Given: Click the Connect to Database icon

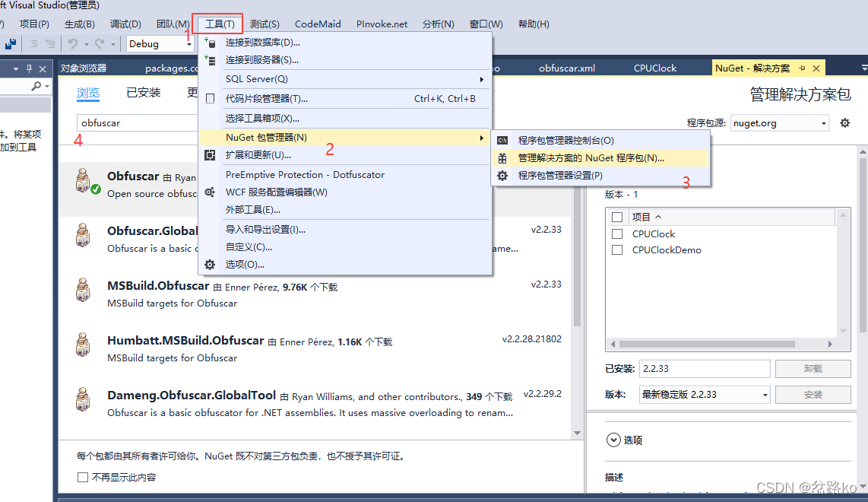Looking at the screenshot, I should coord(210,43).
